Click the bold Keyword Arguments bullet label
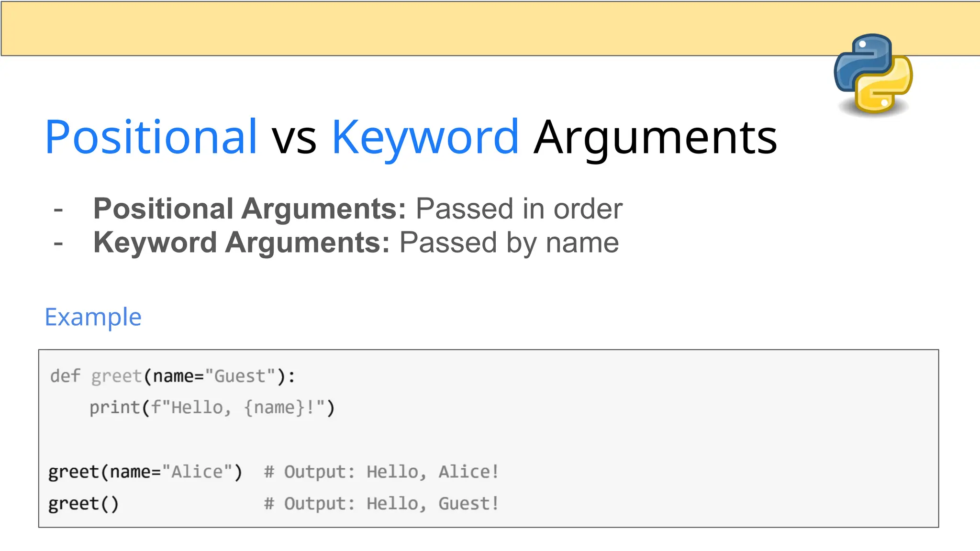Viewport: 980px width, 551px height. point(241,242)
